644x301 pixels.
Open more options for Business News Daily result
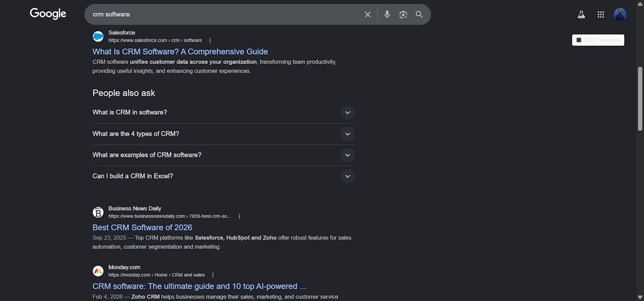click(x=239, y=216)
